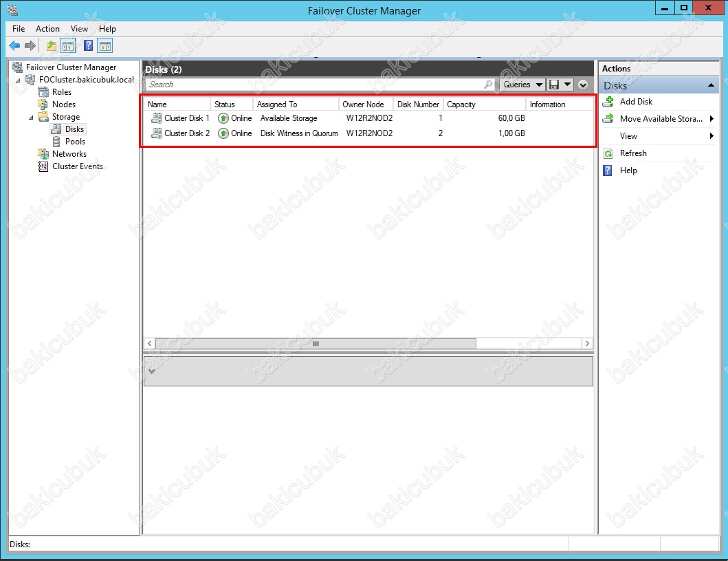Click the Back arrow toolbar icon
This screenshot has width=728, height=561.
click(14, 45)
